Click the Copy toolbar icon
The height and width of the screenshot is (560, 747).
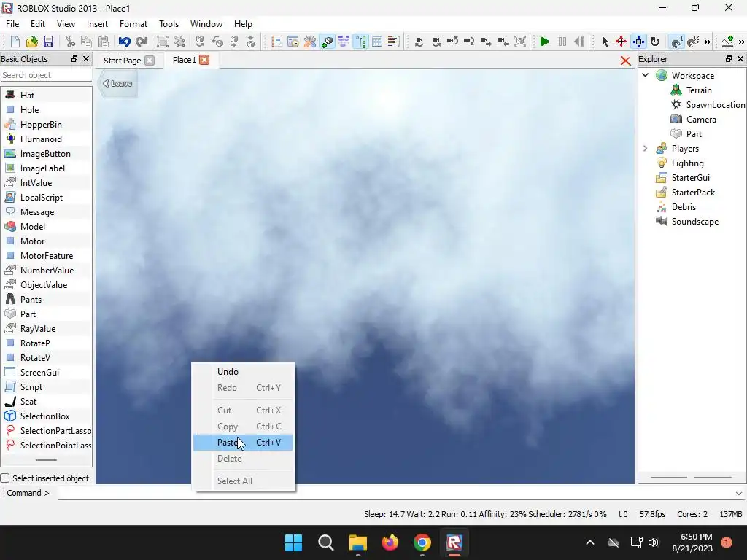click(x=86, y=42)
